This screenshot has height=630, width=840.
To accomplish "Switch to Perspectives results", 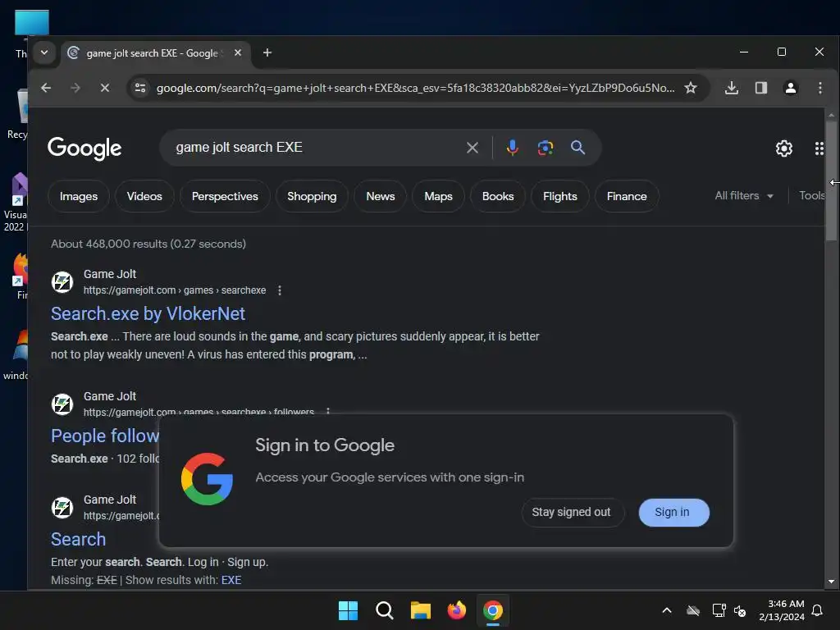I will point(225,196).
